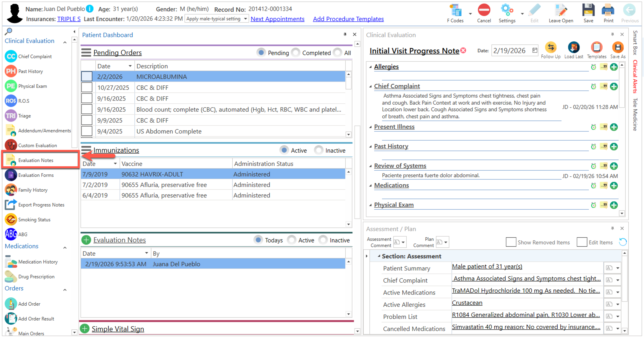Collapse the Medications sidebar section
This screenshot has width=644, height=338.
(65, 248)
